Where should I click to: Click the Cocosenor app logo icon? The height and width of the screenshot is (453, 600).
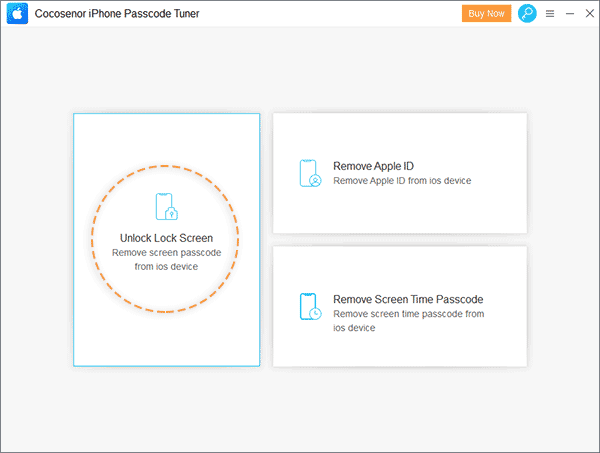coord(17,13)
